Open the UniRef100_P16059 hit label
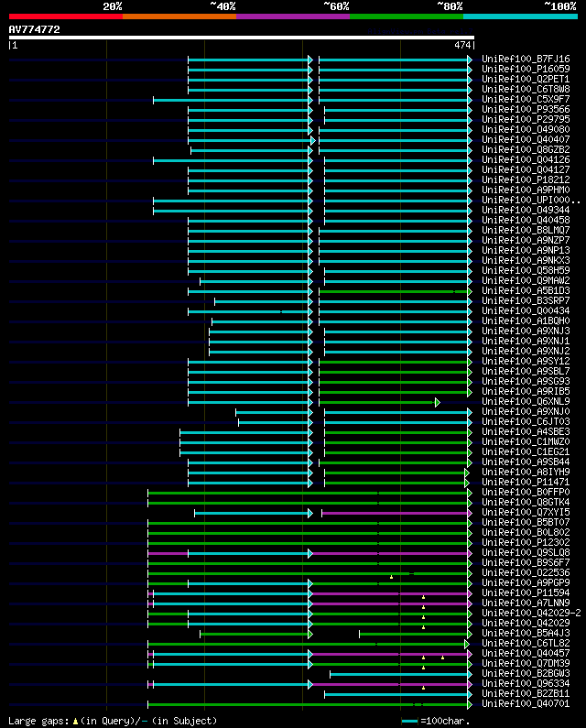586x728 pixels. coord(526,70)
